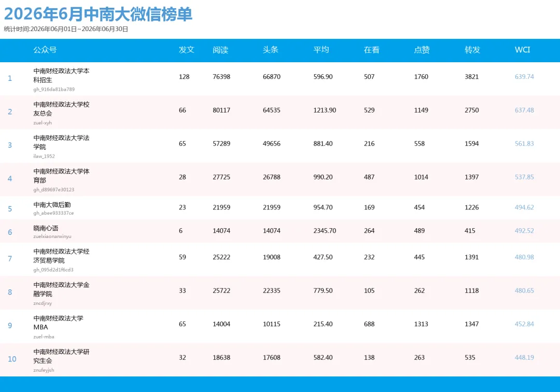Click WCI value 452.84
The image size is (560, 392).
524,324
